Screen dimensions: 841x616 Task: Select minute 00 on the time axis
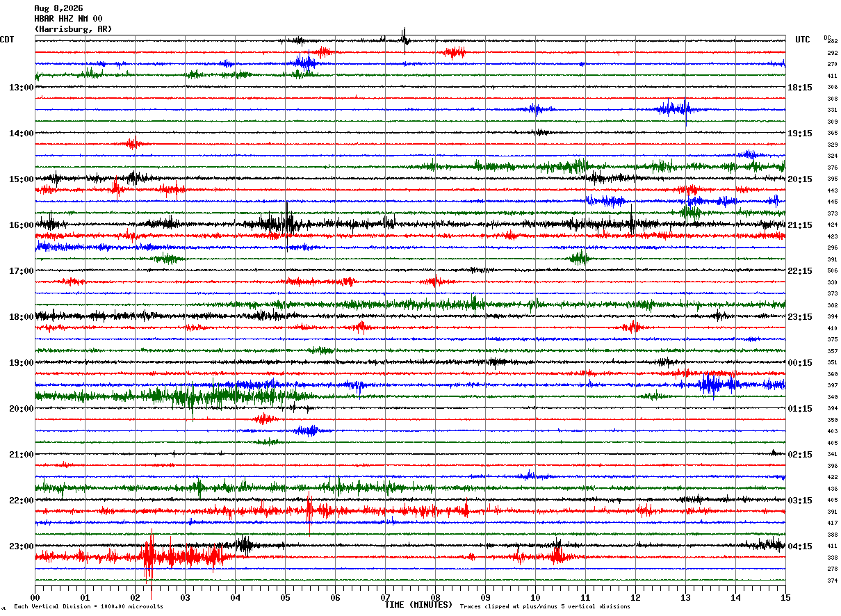point(35,597)
